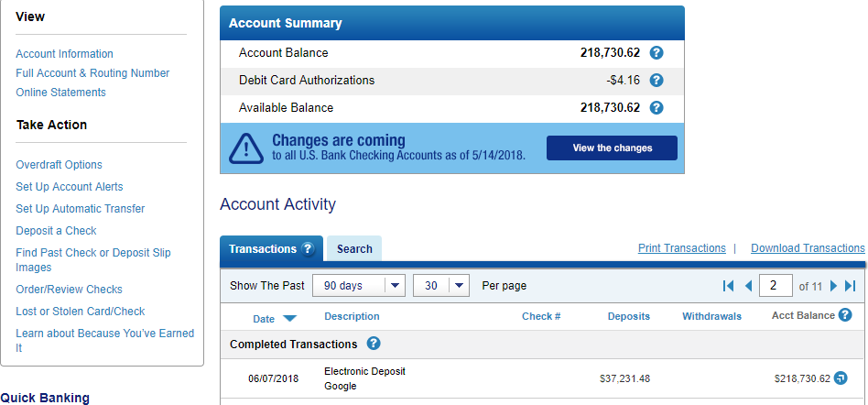
Task: Open details icon beside $218,730.62 transaction balance
Action: (841, 378)
